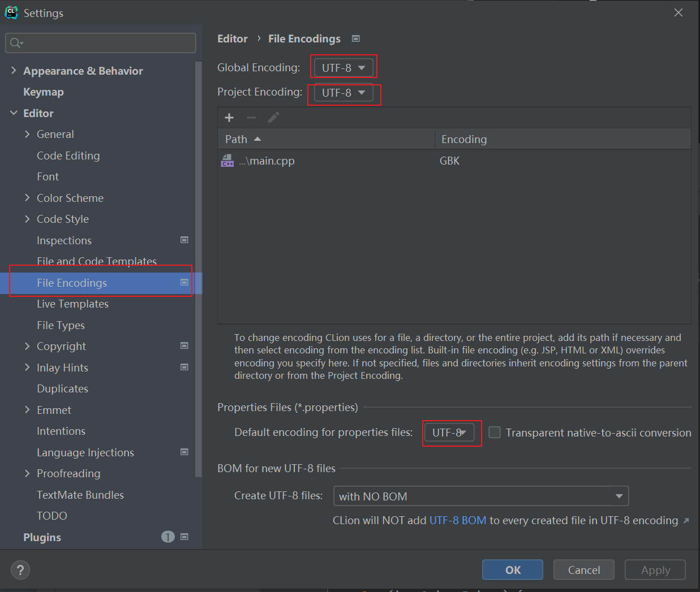Click project-level icon beside File Encodings header
Viewport: 700px width, 592px height.
click(x=356, y=38)
